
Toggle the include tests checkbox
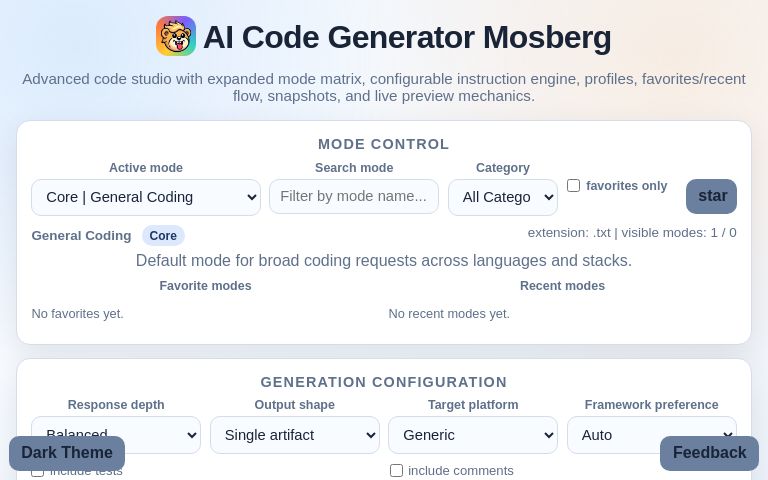pyautogui.click(x=37, y=472)
